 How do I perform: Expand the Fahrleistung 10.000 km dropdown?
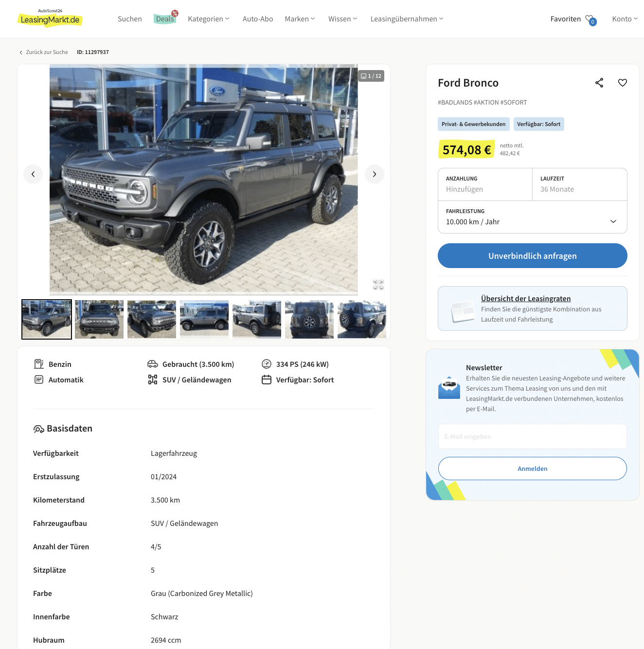tap(533, 217)
